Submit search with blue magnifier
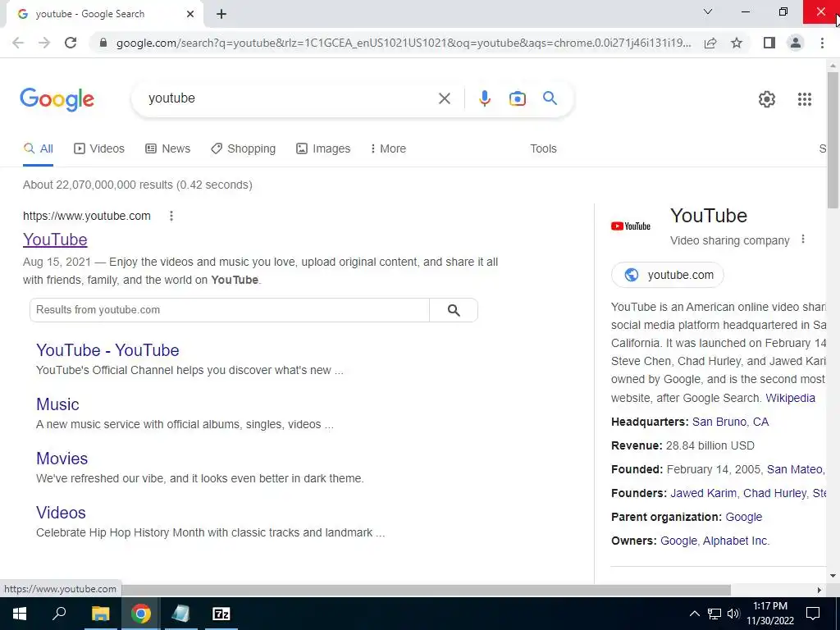The height and width of the screenshot is (630, 840). pos(550,98)
